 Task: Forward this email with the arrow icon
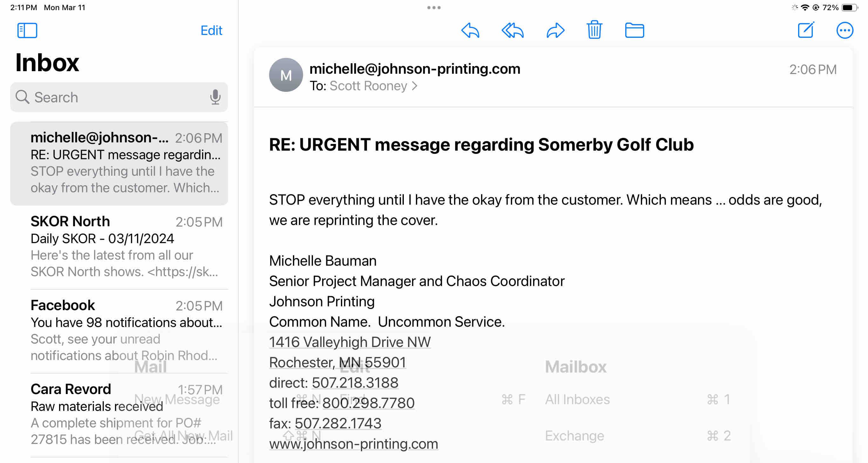555,30
